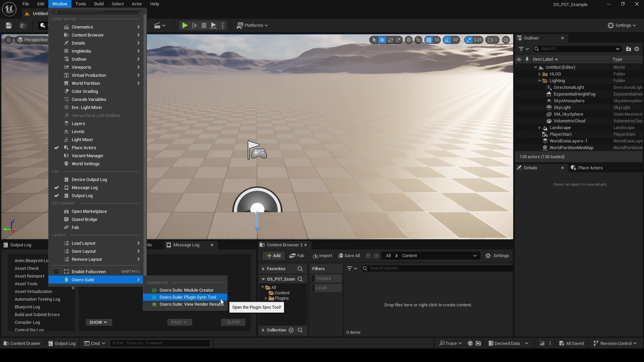
Task: Click in the Outliner search field
Action: click(x=577, y=49)
